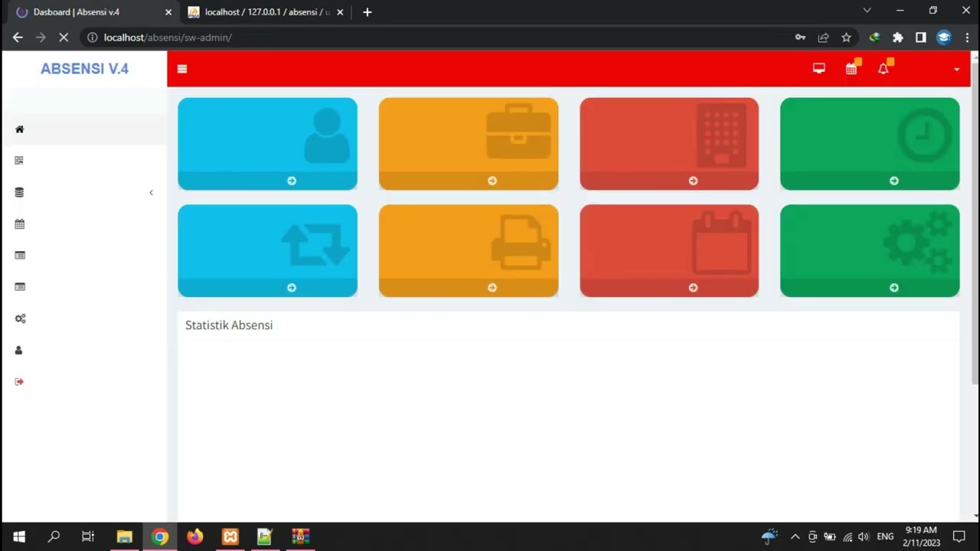980x551 pixels.
Task: Toggle the browser side panel icon
Action: click(921, 37)
